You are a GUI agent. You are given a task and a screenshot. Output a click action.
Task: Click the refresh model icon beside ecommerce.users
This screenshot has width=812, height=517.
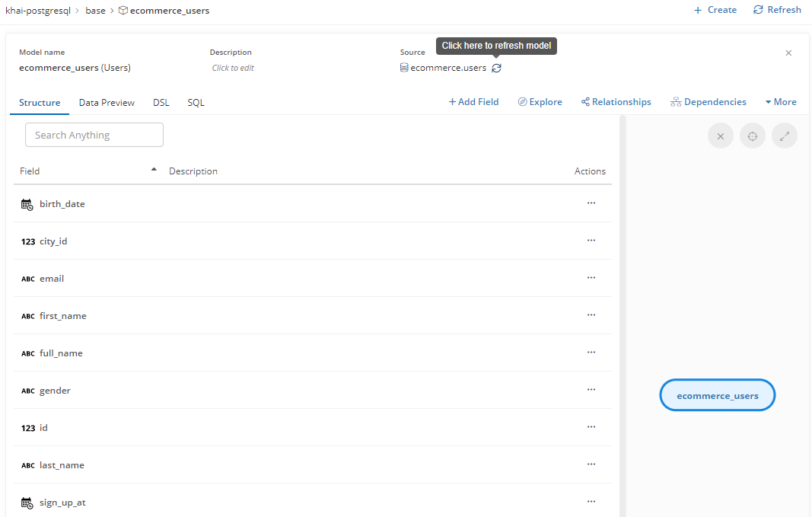point(496,68)
